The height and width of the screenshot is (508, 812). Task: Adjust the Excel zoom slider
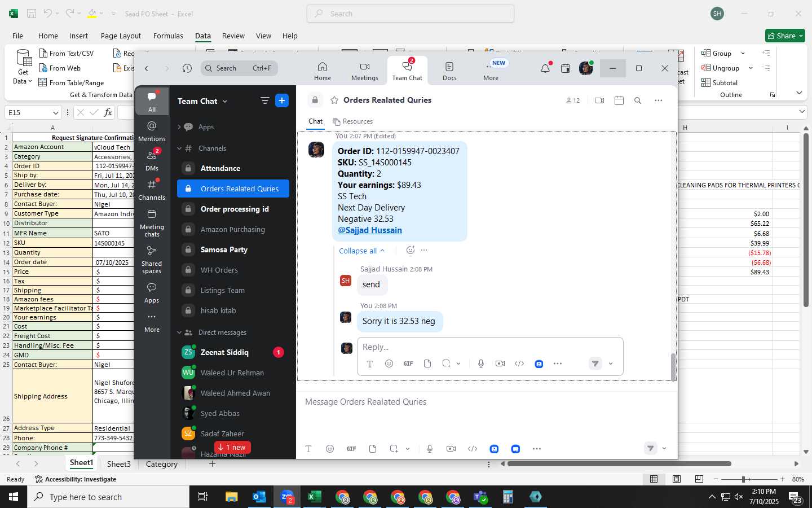[743, 479]
